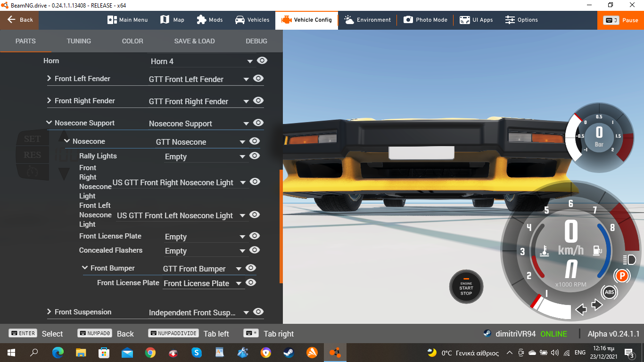Viewport: 644px width, 362px height.
Task: Click the headlight beam indicator icon
Action: click(x=629, y=260)
